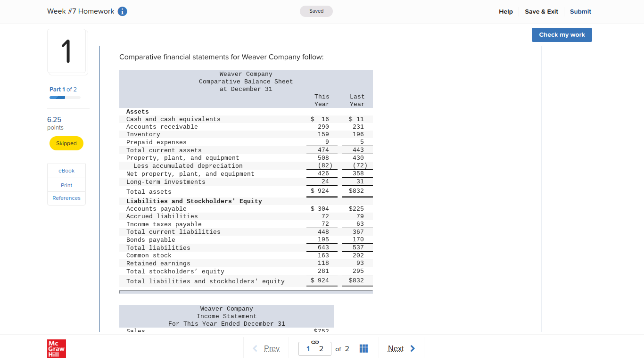Screen dimensions: 644x362
Task: Select page 2 in the pager
Action: (x=321, y=349)
